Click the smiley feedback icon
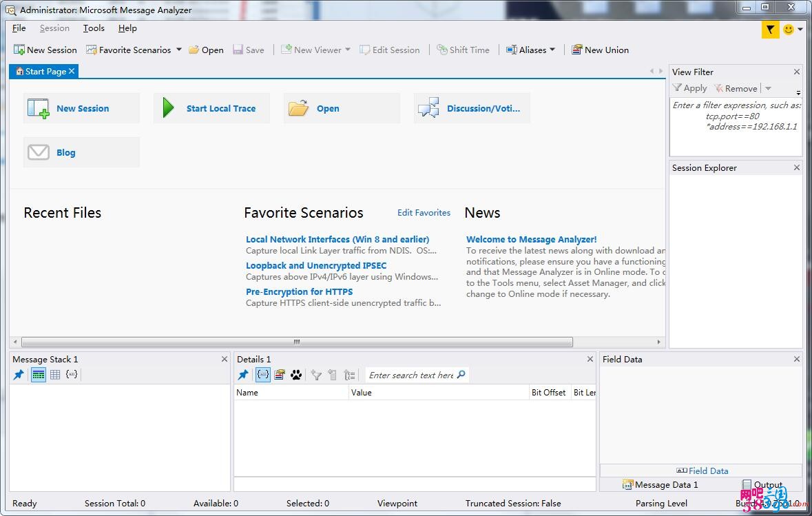This screenshot has width=812, height=516. (788, 30)
